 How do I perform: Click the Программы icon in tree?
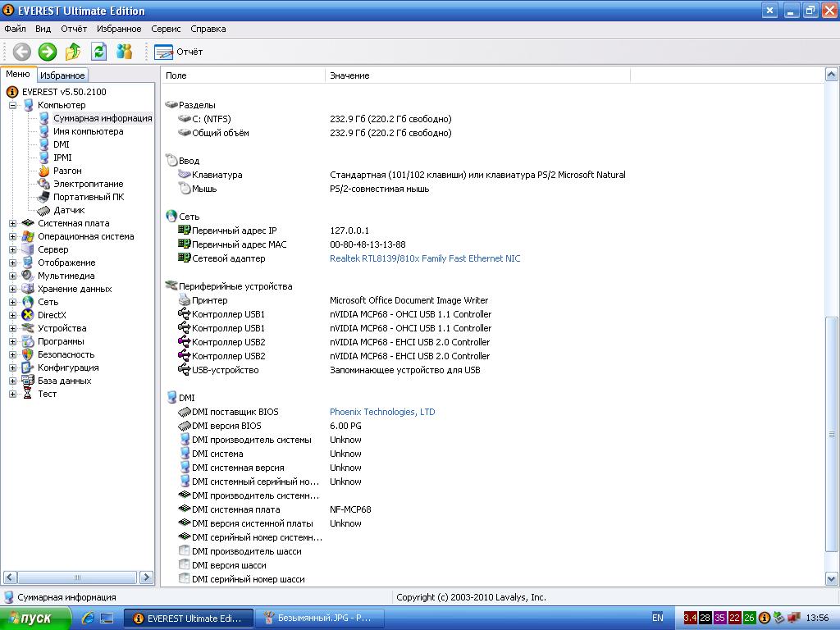point(28,342)
